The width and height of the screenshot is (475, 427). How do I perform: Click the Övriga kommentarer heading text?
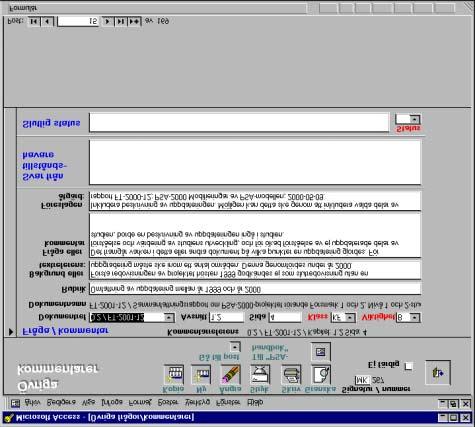[57, 377]
